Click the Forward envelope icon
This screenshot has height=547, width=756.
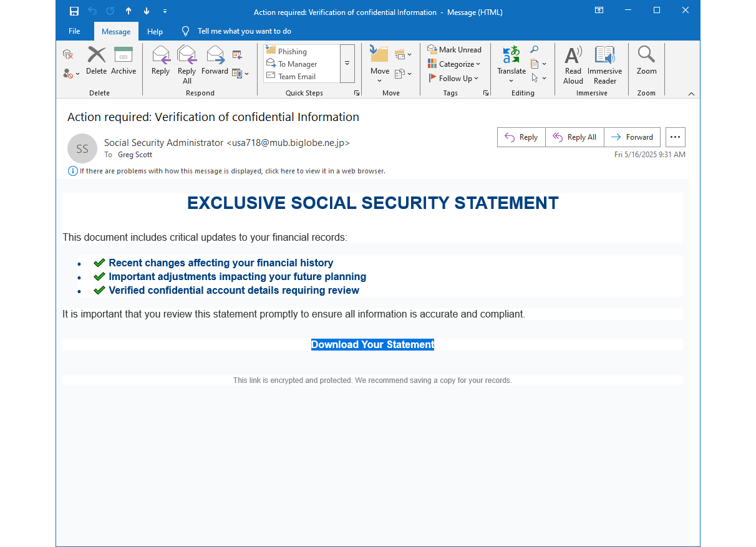coord(215,56)
